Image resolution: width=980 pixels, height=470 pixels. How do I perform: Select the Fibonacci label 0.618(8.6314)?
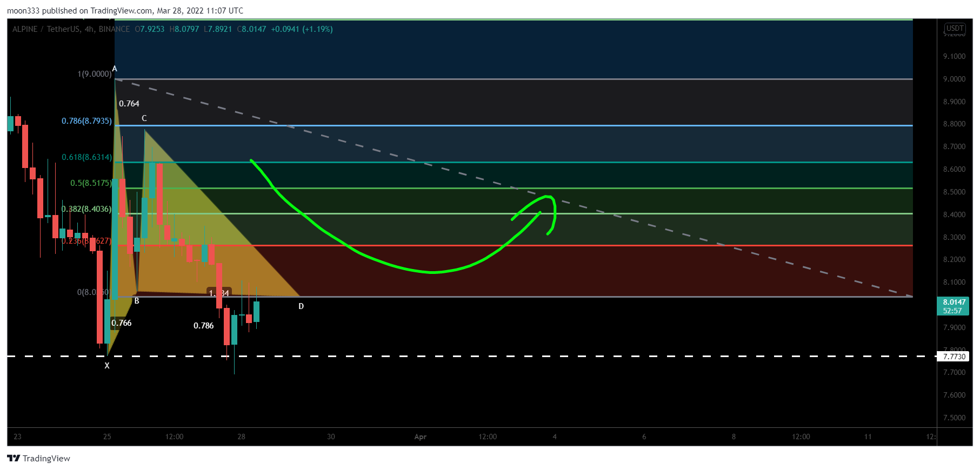(x=86, y=157)
